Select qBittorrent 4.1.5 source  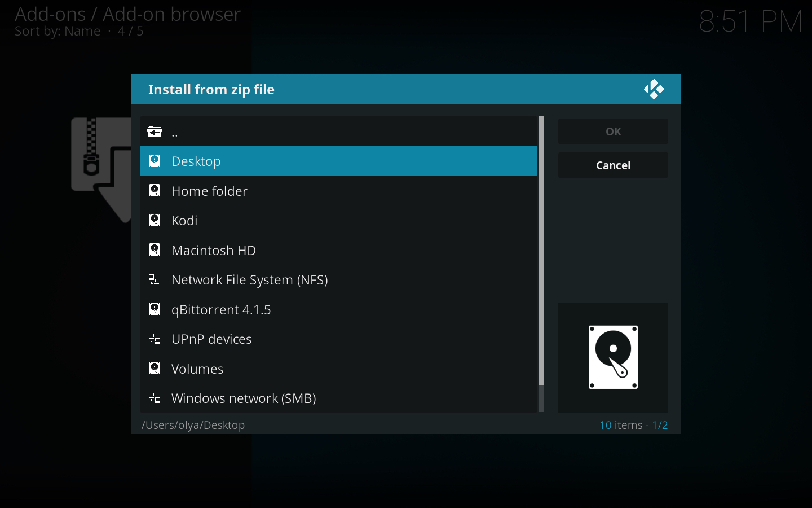(x=221, y=310)
